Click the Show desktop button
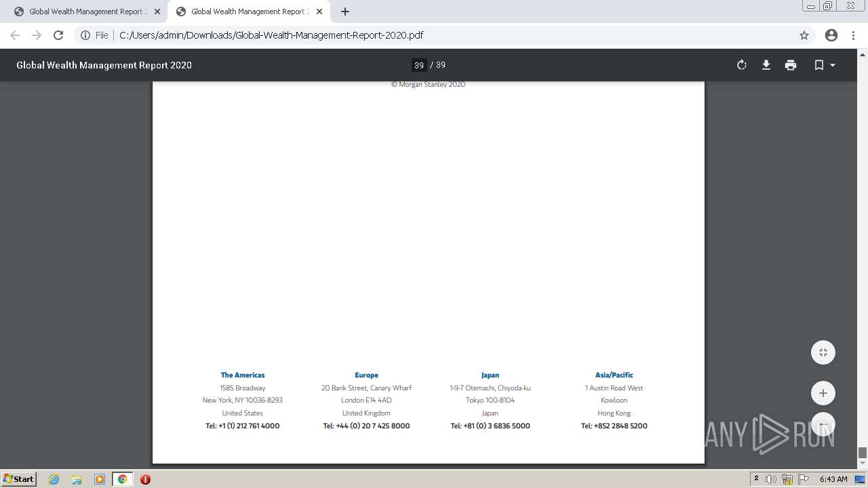This screenshot has width=868, height=488. (860, 479)
